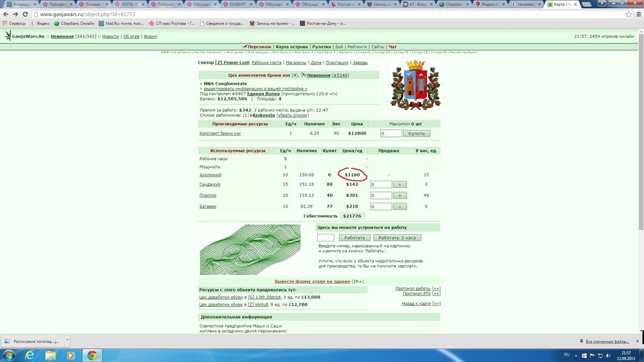Click the убрать список link

[292, 116]
